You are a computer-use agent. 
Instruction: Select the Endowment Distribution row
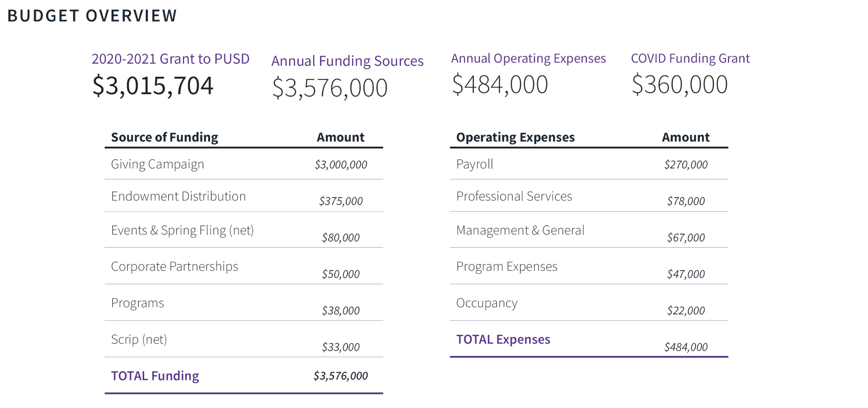244,196
